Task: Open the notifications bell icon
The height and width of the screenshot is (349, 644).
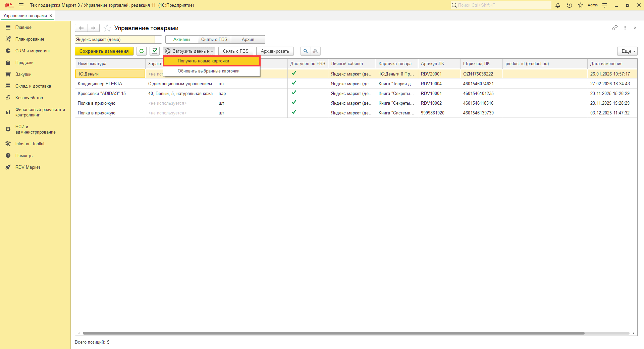Action: click(558, 5)
